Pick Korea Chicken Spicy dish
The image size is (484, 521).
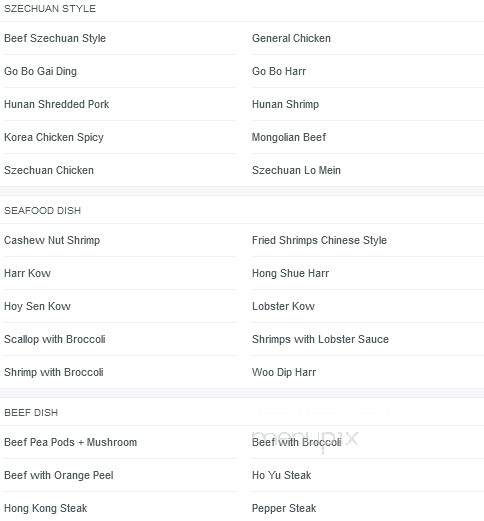pyautogui.click(x=54, y=137)
